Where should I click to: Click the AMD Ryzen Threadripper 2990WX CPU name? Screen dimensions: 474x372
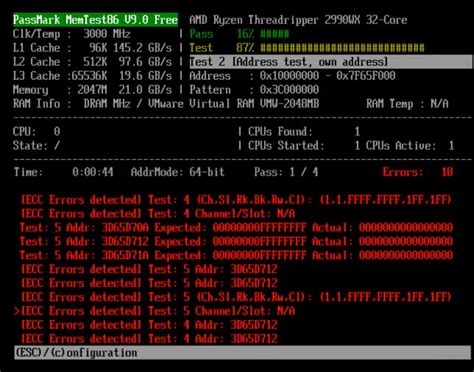(298, 20)
